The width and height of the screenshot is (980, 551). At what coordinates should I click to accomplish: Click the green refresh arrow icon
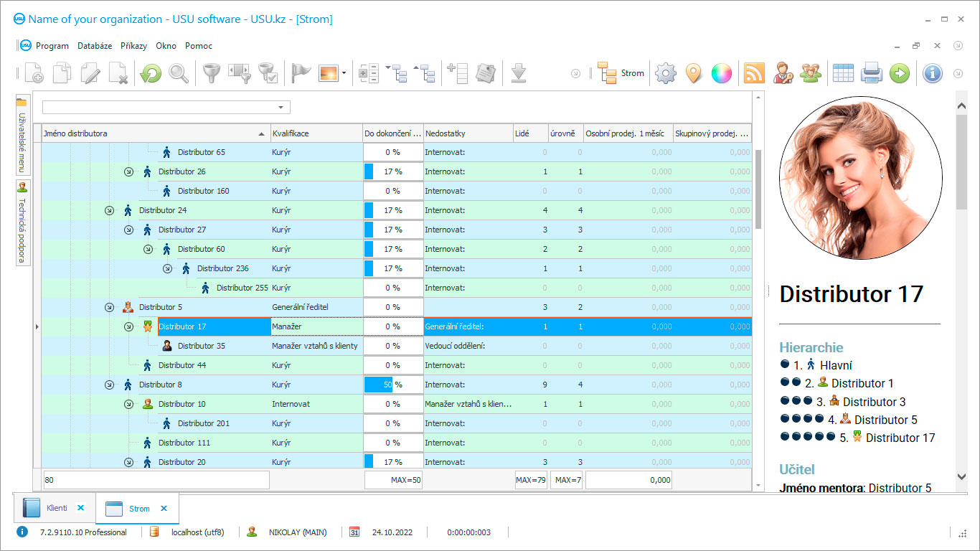(x=151, y=73)
